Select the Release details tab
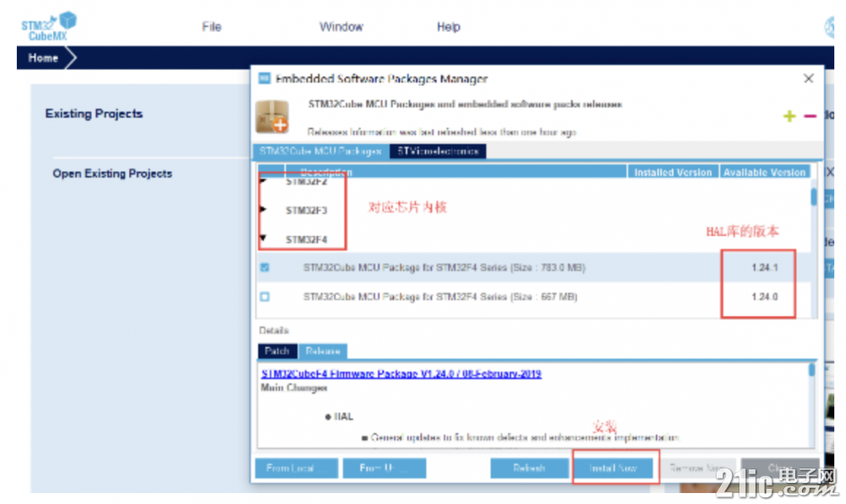The height and width of the screenshot is (504, 846). pyautogui.click(x=322, y=351)
